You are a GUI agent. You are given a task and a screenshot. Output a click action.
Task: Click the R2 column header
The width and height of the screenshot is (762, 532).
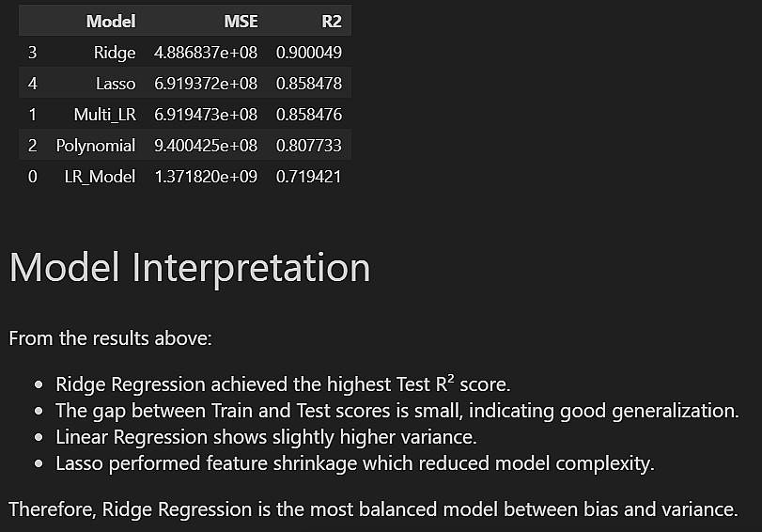pyautogui.click(x=330, y=21)
